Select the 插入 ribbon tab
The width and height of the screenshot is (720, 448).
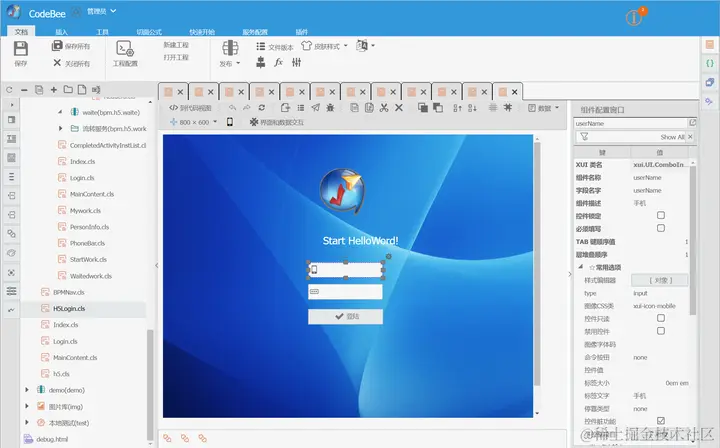coord(61,32)
